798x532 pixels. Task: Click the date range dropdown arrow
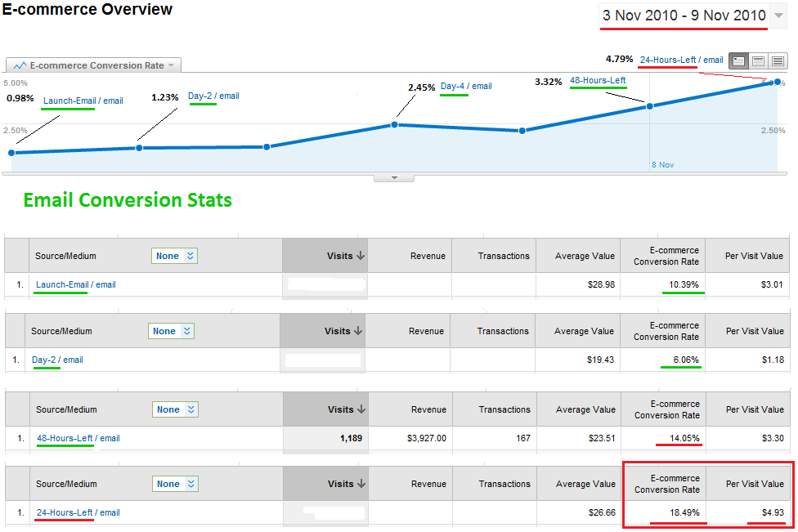coord(778,16)
